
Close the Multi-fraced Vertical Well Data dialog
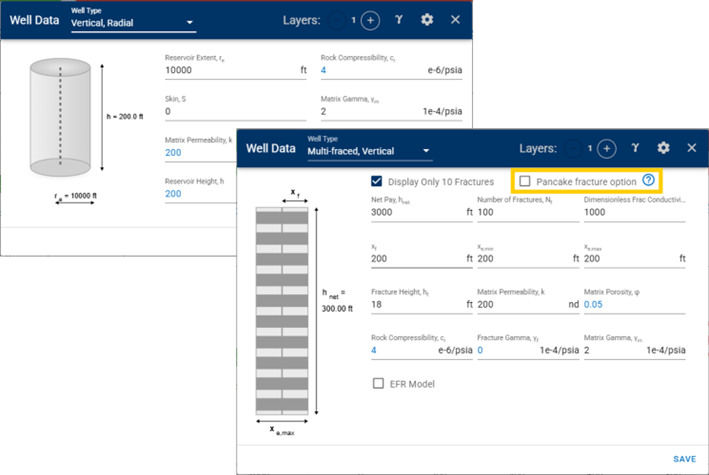pyautogui.click(x=691, y=148)
